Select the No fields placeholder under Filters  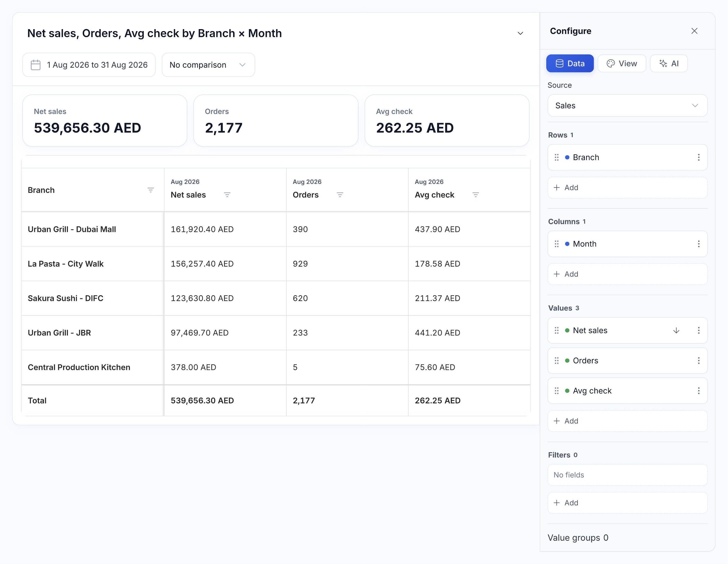click(627, 475)
